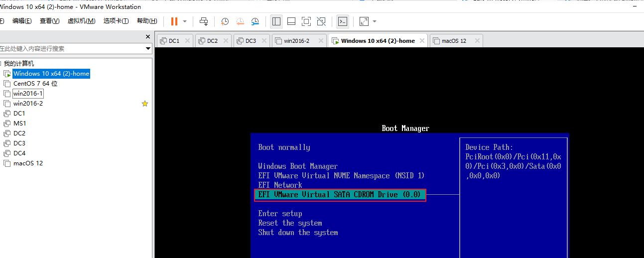Close the DC2 tab
The height and width of the screenshot is (258, 644).
[x=226, y=41]
